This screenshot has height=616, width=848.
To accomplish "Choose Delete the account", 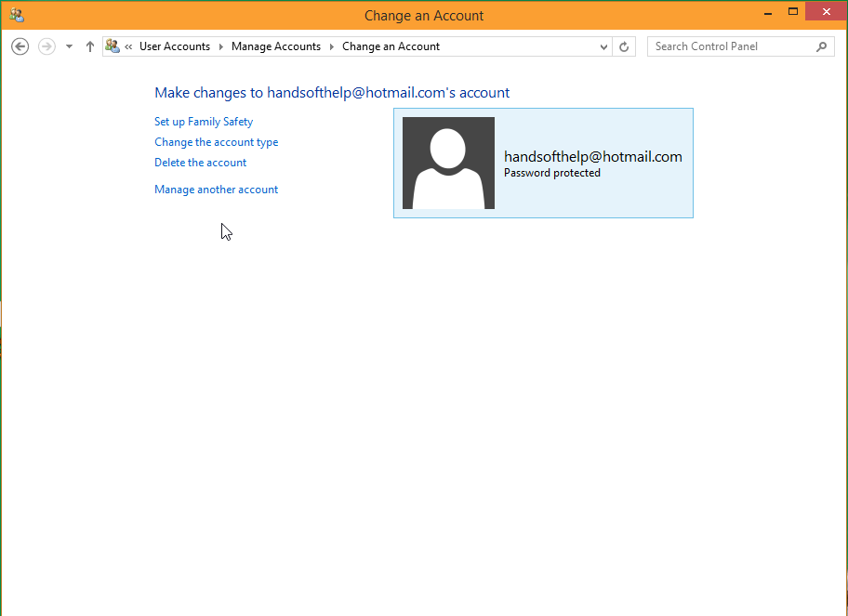I will [201, 163].
